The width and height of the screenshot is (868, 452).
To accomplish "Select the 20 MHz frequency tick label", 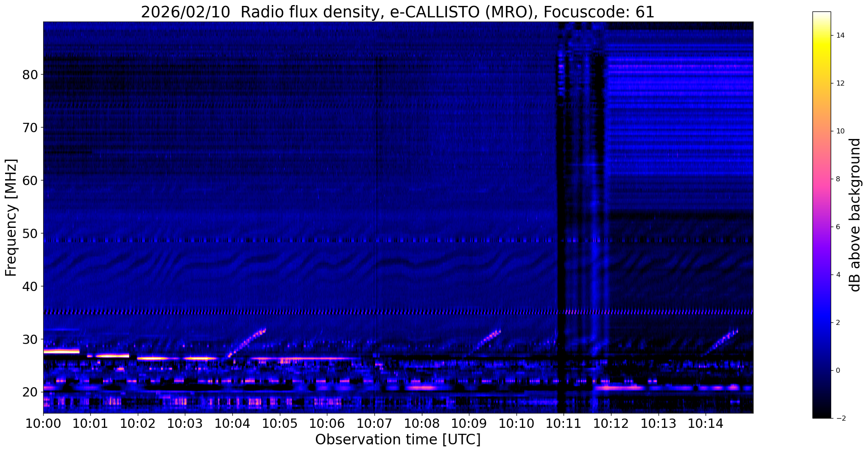I will pyautogui.click(x=30, y=392).
